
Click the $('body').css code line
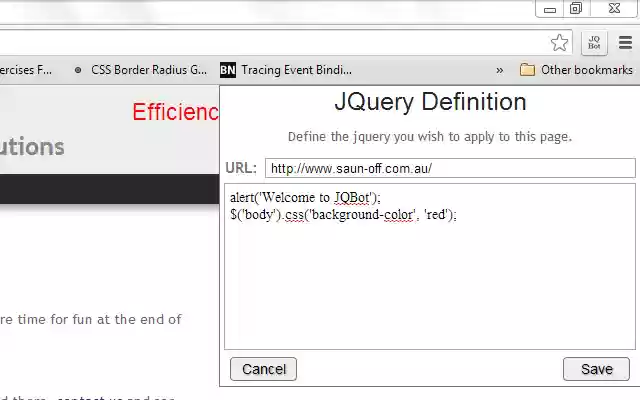coord(343,214)
